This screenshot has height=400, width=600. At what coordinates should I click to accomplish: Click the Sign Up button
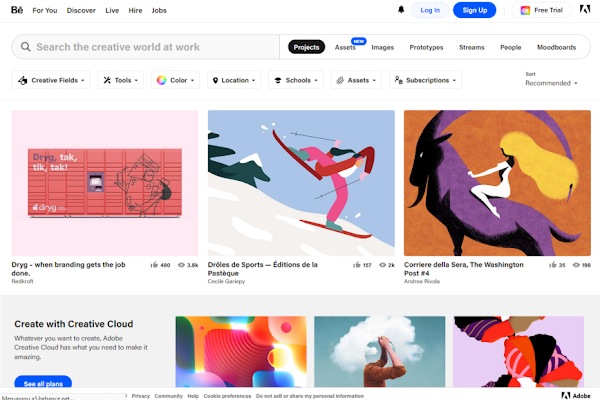(x=474, y=10)
